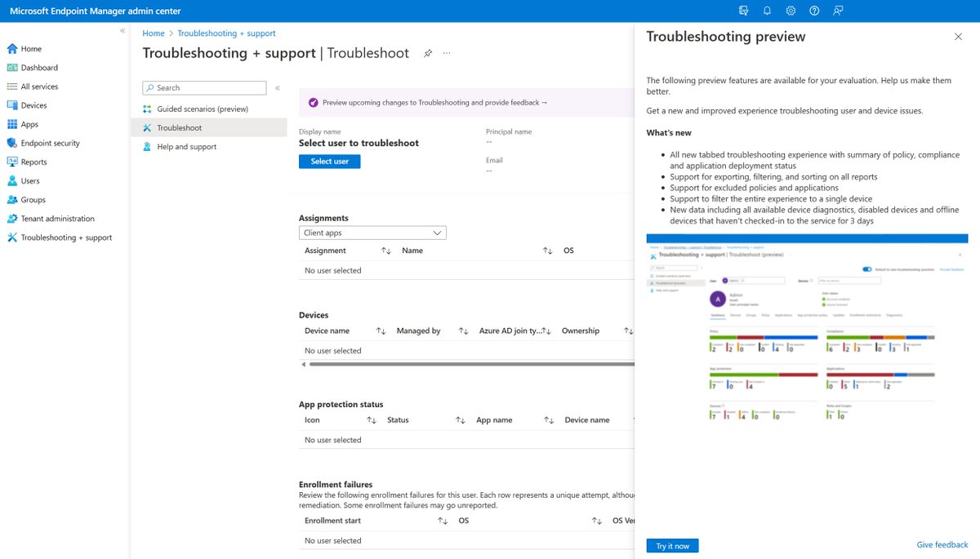Click the horizontal scrollbar under the Devices table
Screen dimensions: 980x559
pyautogui.click(x=471, y=364)
